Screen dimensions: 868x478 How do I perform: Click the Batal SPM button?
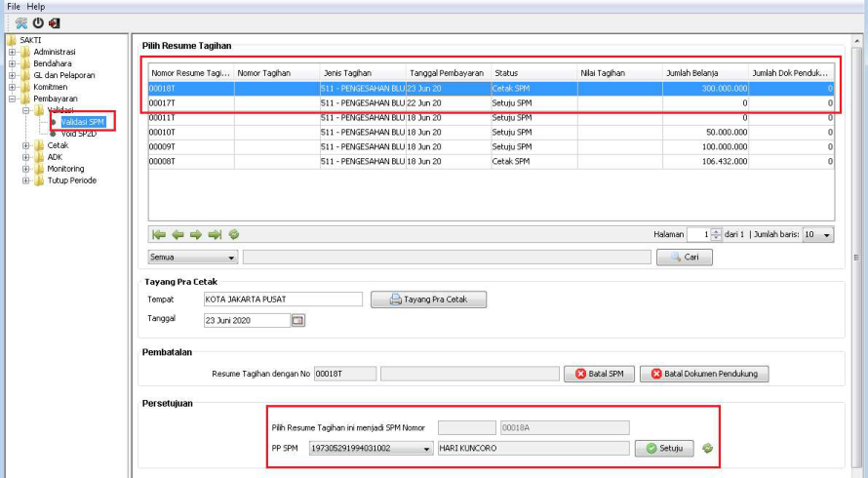598,374
